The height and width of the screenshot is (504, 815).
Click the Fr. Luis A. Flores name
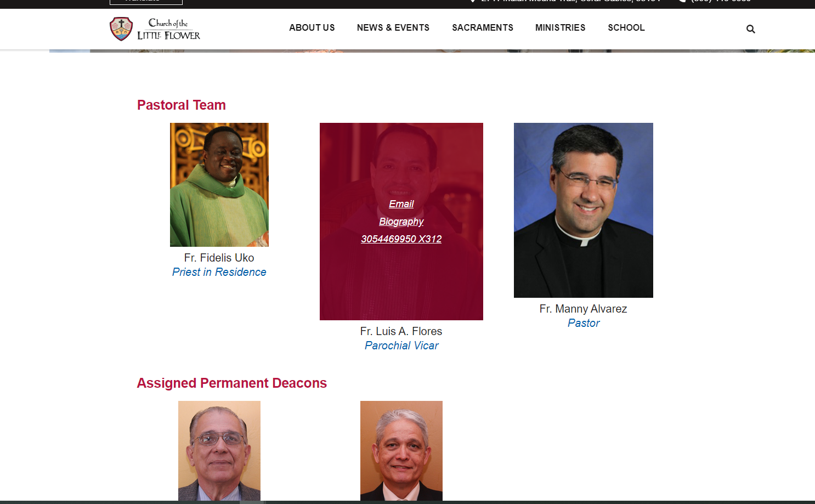[401, 331]
